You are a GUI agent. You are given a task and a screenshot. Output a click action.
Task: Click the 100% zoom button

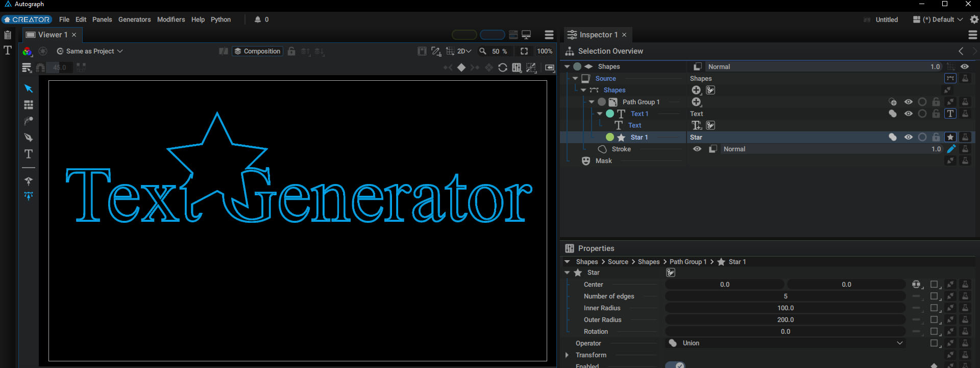[x=545, y=51]
